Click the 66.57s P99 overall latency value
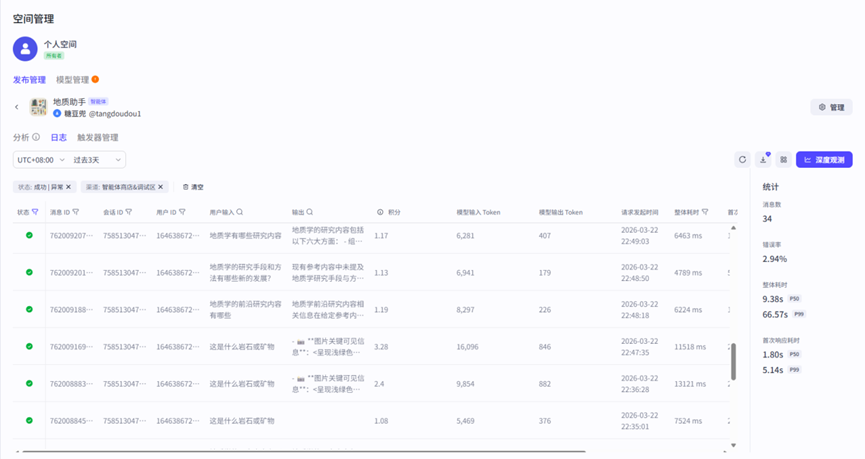Image resolution: width=865 pixels, height=459 pixels. tap(775, 314)
